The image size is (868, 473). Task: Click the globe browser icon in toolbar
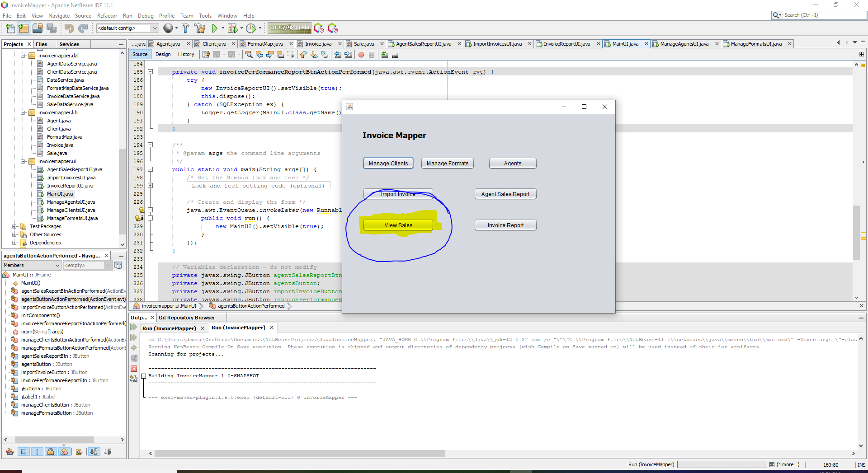[168, 28]
